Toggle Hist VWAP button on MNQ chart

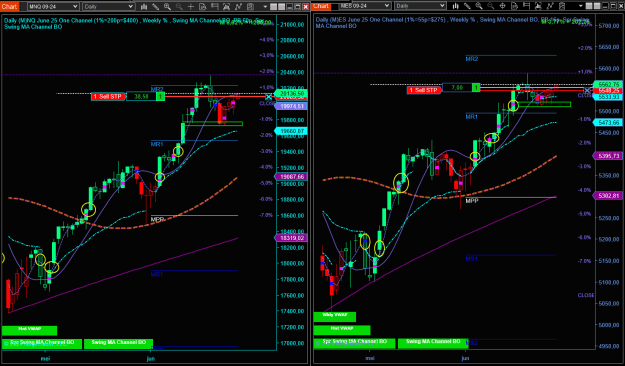tap(29, 331)
